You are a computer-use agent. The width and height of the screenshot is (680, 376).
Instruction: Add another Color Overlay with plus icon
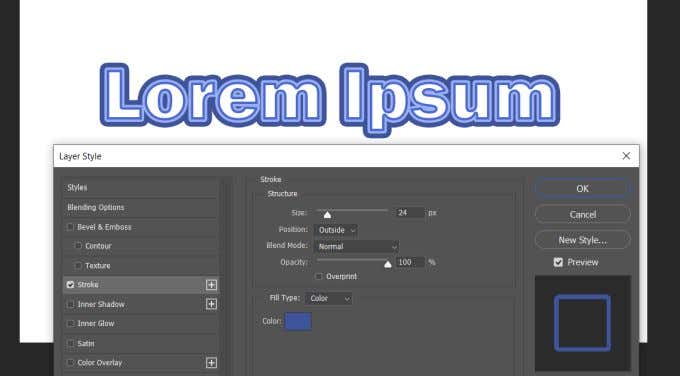pos(211,363)
